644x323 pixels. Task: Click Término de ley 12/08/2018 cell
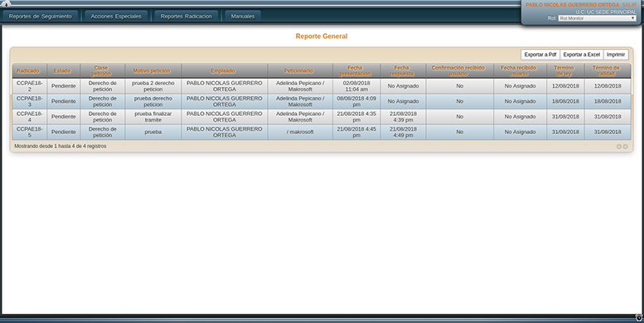pos(565,86)
